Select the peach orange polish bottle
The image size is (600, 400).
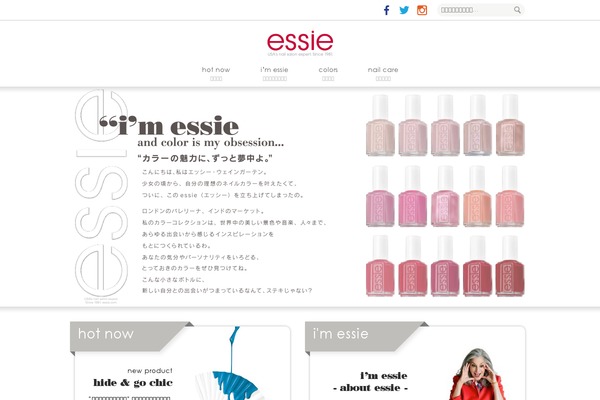pos(478,196)
